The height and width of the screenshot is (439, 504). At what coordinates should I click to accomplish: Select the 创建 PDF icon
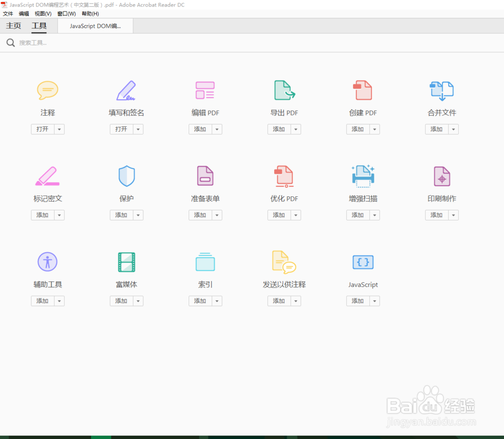[x=362, y=90]
